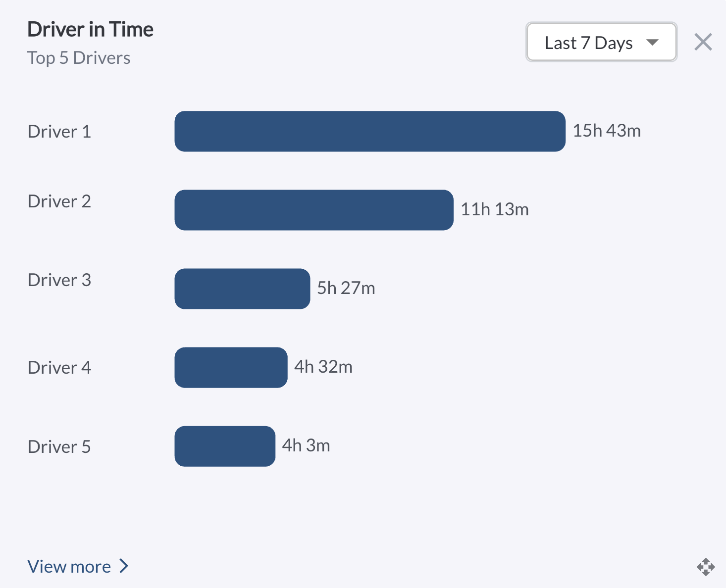The width and height of the screenshot is (726, 588).
Task: Click the 11h 13m value label
Action: coord(495,209)
